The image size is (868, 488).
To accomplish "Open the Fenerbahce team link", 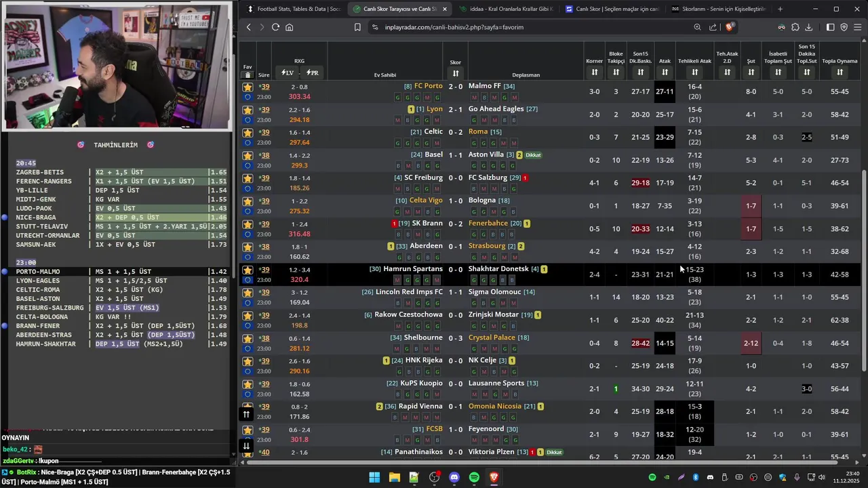I will coord(488,223).
